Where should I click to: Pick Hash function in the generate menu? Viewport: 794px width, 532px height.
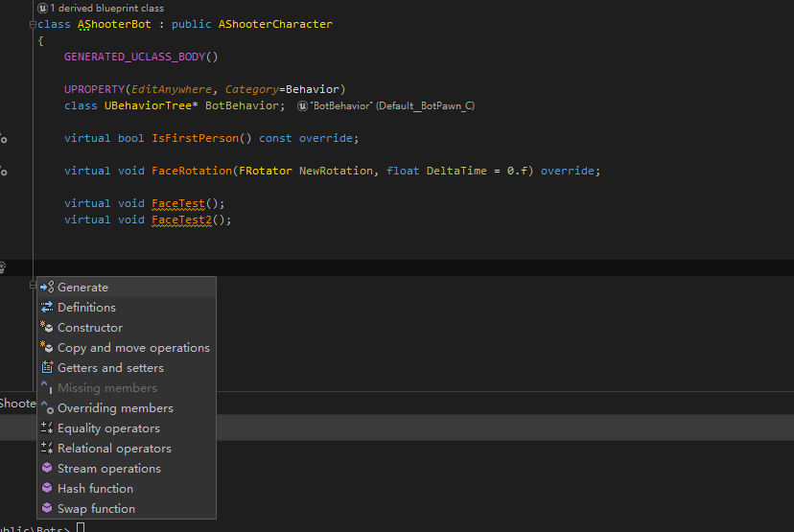coord(95,489)
